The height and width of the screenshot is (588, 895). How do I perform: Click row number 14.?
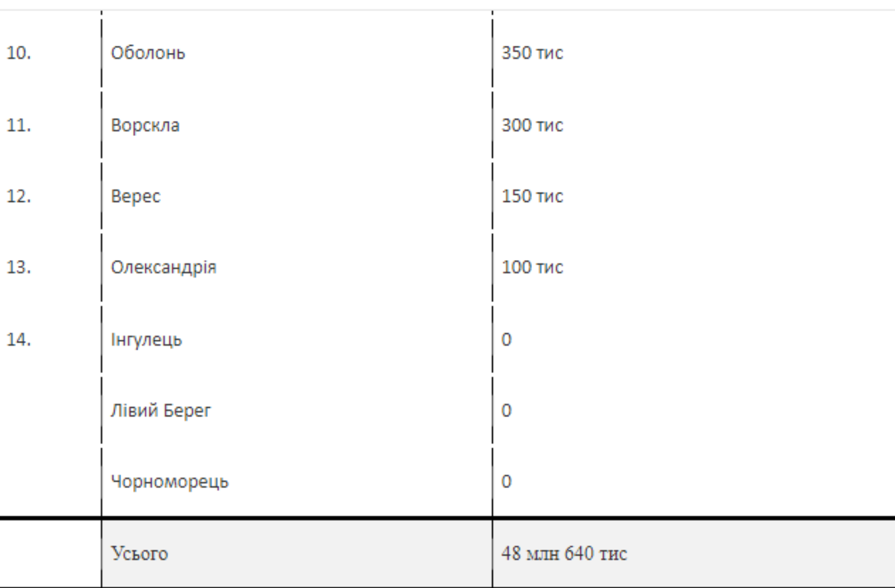point(19,340)
